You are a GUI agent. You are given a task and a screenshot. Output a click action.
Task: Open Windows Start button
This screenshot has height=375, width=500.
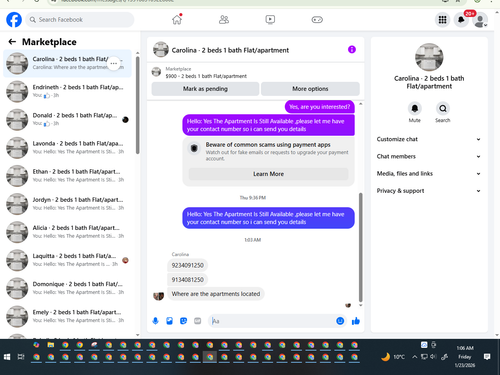click(x=7, y=357)
